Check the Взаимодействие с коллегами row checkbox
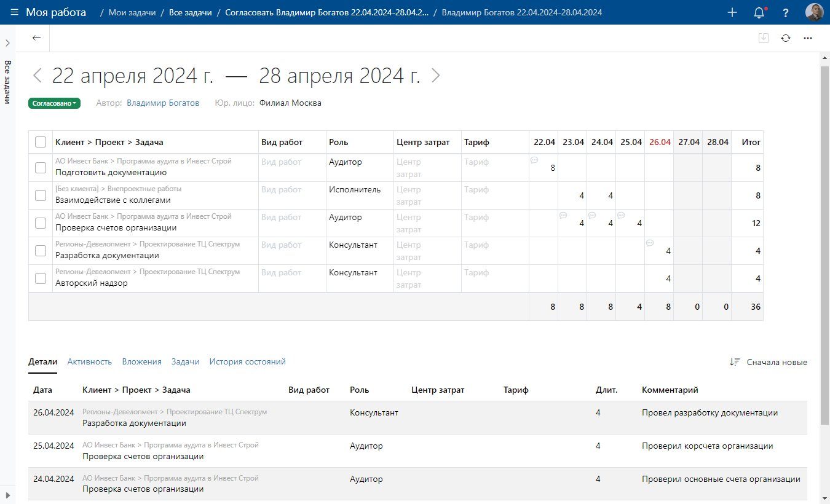The width and height of the screenshot is (830, 504). [x=41, y=195]
